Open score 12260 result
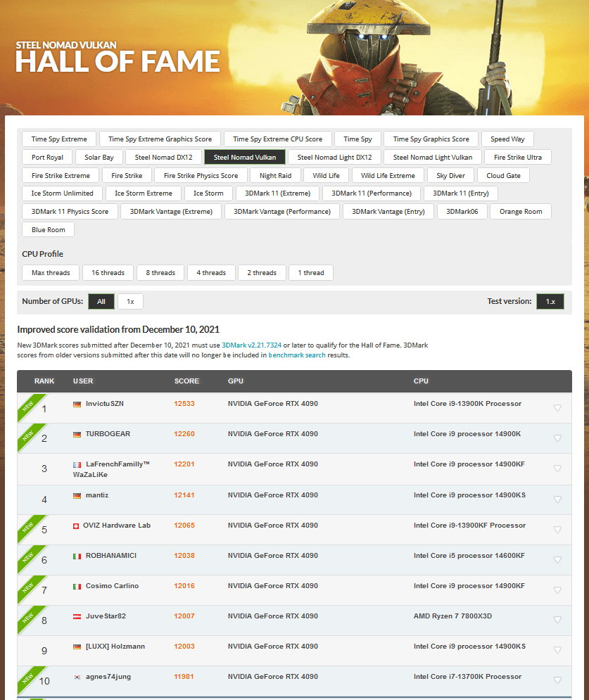 coord(184,434)
